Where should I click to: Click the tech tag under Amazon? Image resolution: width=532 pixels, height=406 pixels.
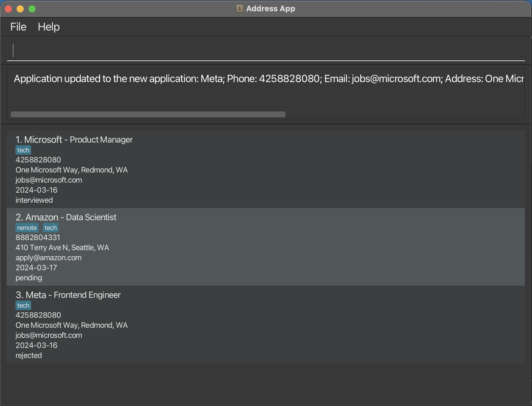point(50,228)
